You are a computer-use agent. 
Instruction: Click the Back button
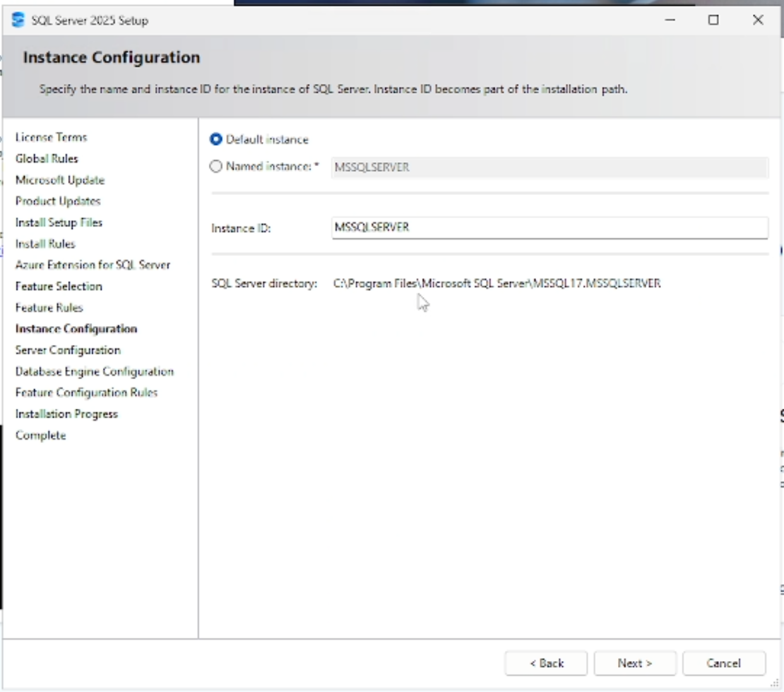pyautogui.click(x=545, y=663)
